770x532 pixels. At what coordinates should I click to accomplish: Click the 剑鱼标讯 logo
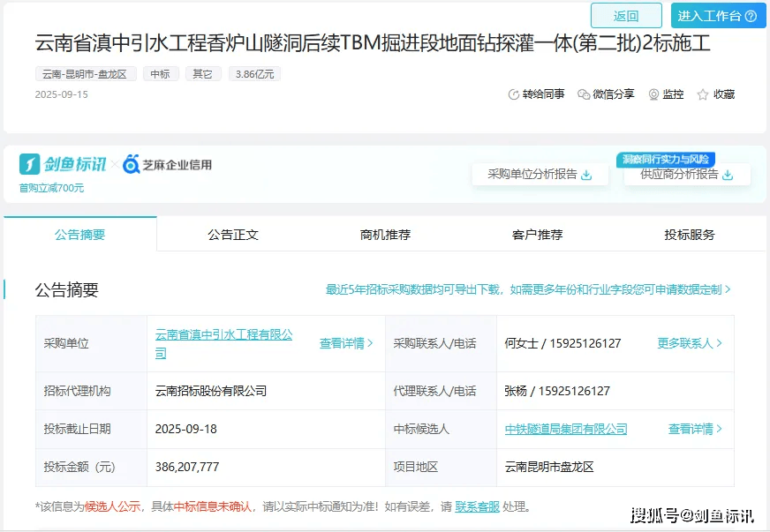click(63, 164)
